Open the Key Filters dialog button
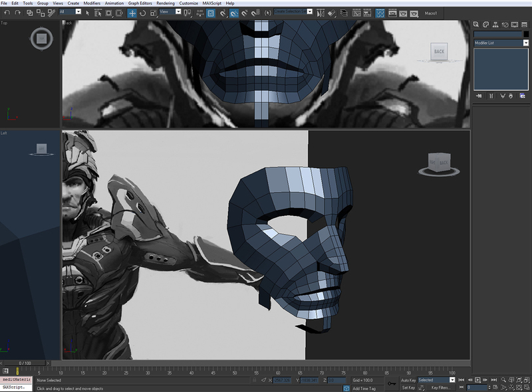532x392 pixels. (x=440, y=387)
